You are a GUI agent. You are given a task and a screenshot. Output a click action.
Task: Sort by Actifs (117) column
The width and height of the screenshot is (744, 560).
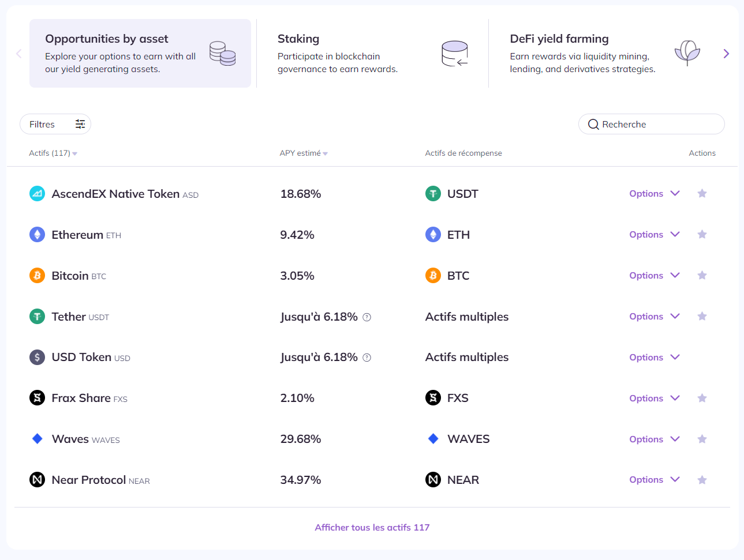point(53,153)
